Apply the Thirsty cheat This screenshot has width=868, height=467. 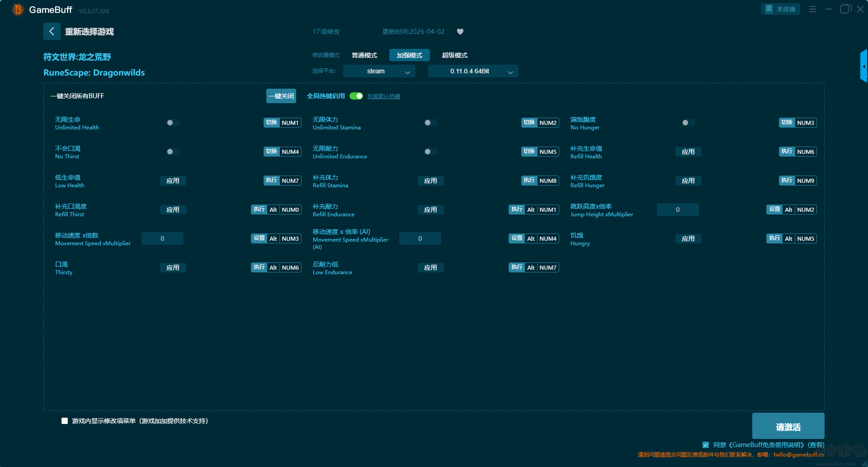pyautogui.click(x=173, y=267)
